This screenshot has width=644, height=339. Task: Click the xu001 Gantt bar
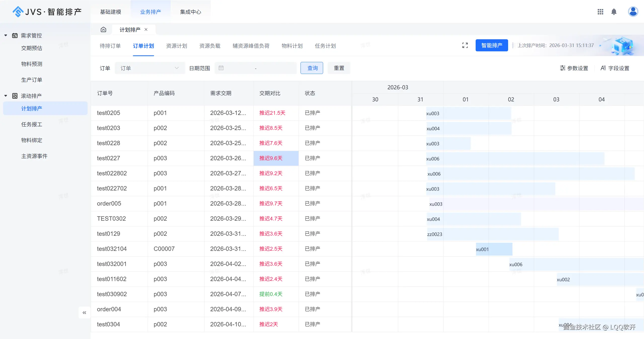pos(494,249)
